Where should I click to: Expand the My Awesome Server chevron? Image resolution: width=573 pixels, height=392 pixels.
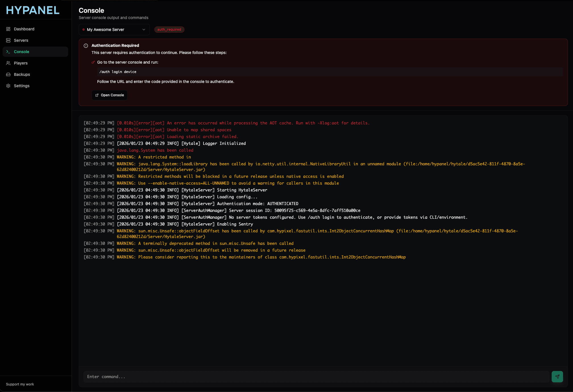144,30
